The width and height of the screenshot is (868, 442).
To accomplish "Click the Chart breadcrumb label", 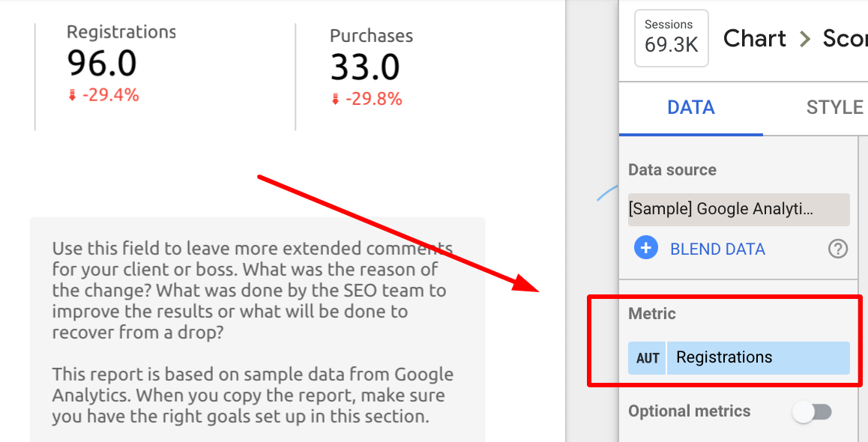I will click(x=754, y=38).
